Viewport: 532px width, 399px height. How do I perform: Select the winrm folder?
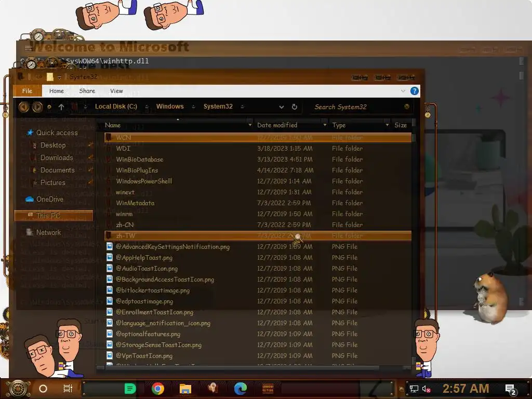(124, 214)
